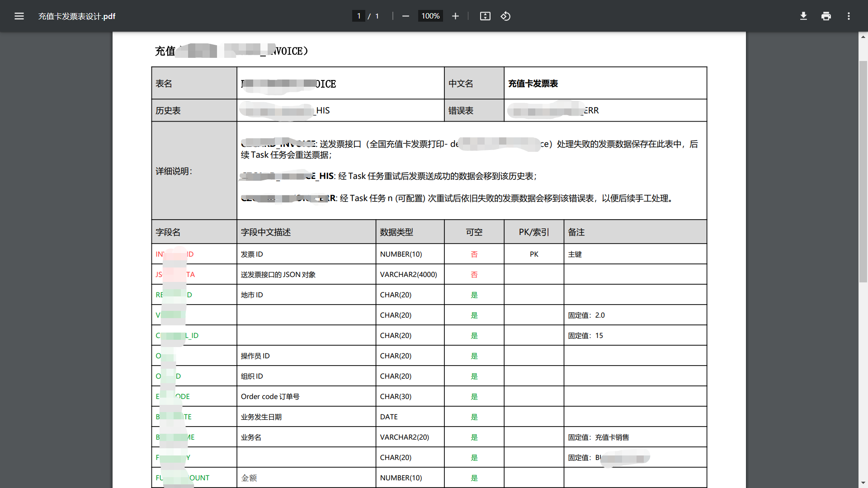The image size is (868, 488).
Task: Click the scrollbar down arrow
Action: point(863,483)
